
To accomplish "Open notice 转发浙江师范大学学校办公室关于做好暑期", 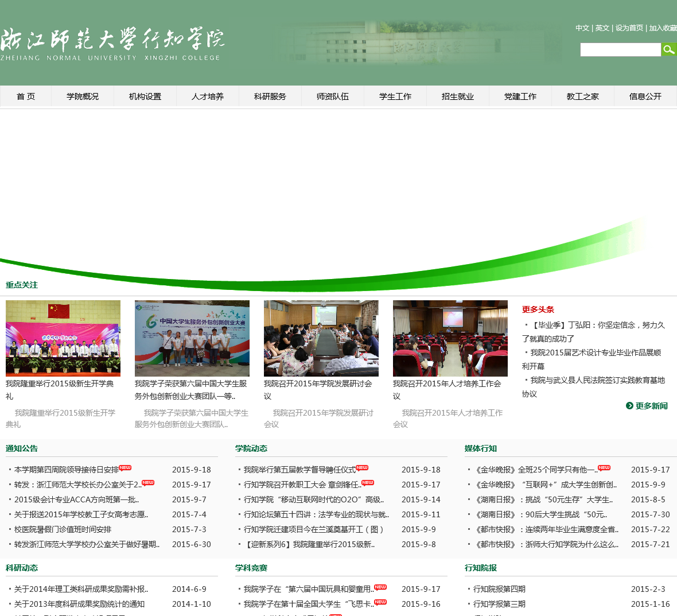I will (87, 544).
